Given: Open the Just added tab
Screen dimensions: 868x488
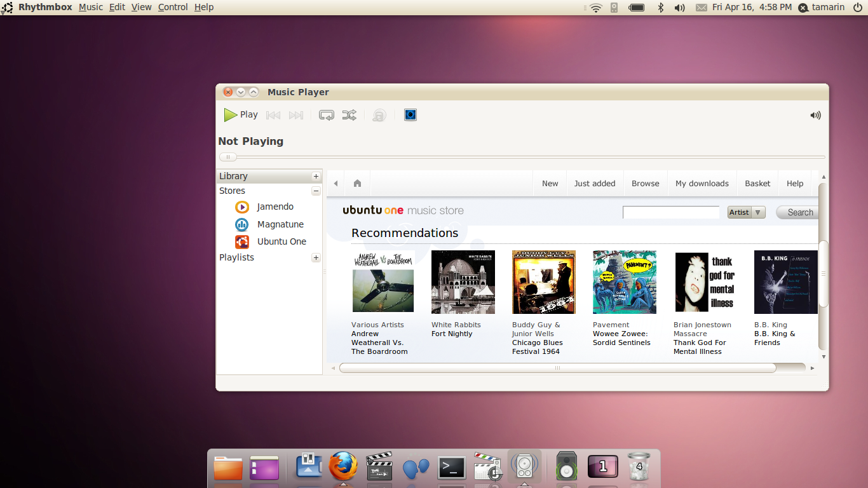Looking at the screenshot, I should (595, 184).
